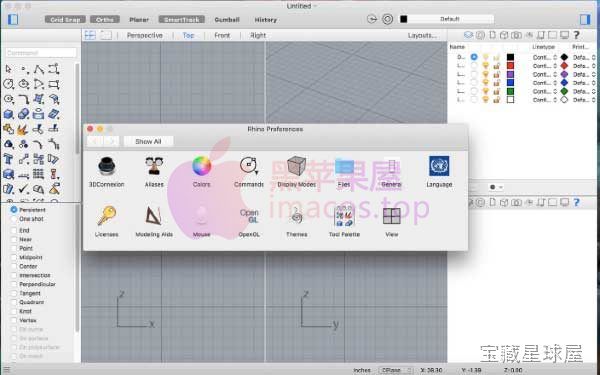This screenshot has width=600, height=375.
Task: Toggle the right sidebar button
Action: pos(585,19)
